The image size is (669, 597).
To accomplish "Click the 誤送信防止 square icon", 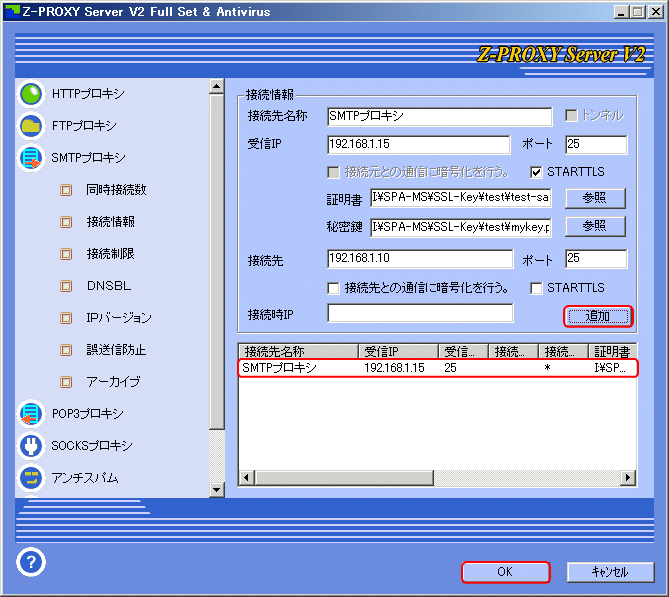I will pyautogui.click(x=66, y=350).
